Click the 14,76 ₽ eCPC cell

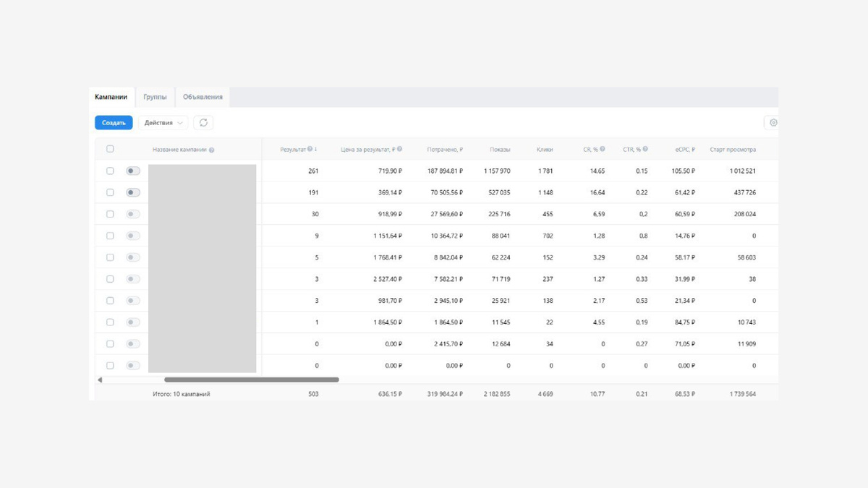coord(684,236)
